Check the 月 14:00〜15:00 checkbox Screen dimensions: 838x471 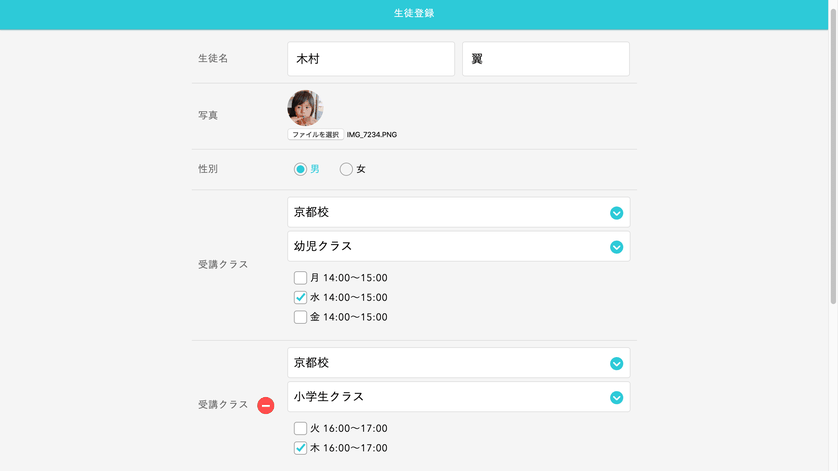tap(300, 277)
